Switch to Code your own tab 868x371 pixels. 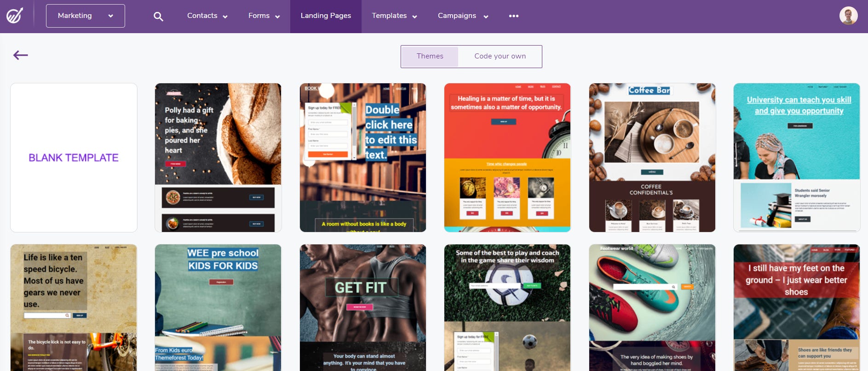(500, 56)
